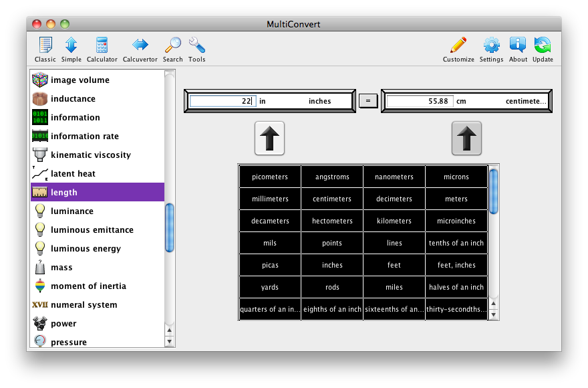This screenshot has width=588, height=388.
Task: Choose miles unit
Action: (x=394, y=287)
